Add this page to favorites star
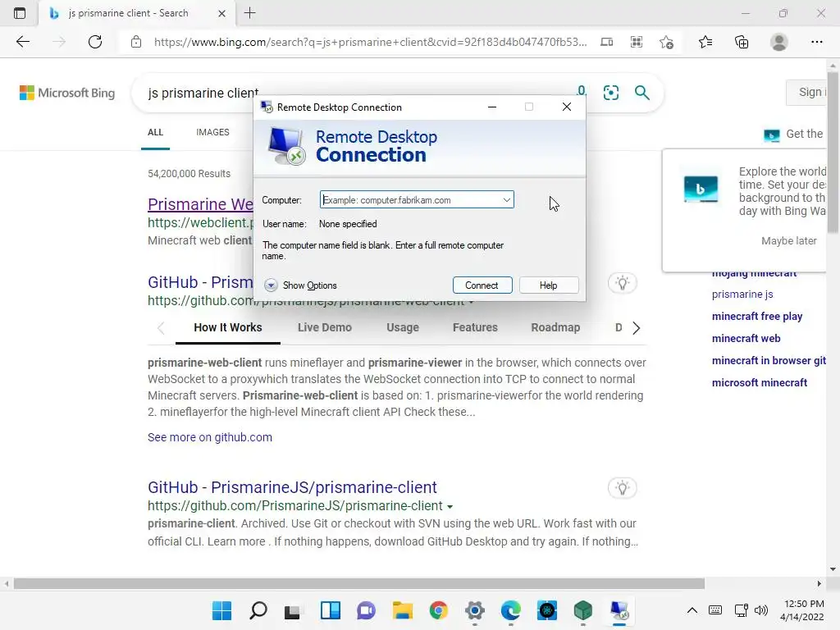Screen dimensions: 840x630 click(x=666, y=42)
